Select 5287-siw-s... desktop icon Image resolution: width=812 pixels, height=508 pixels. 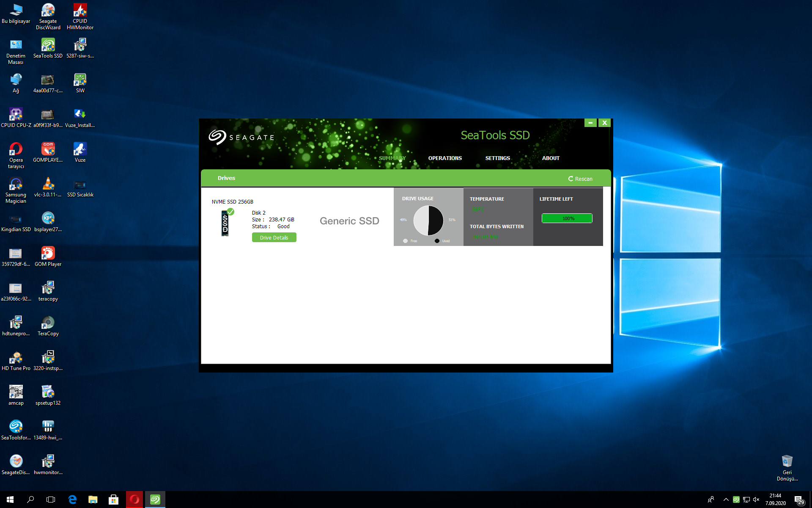(x=80, y=48)
